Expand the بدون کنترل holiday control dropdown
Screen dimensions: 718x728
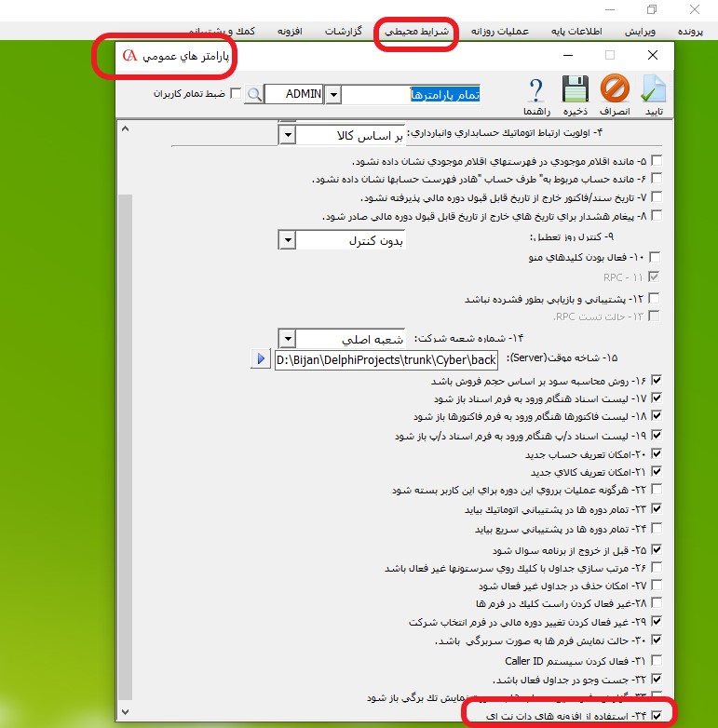tap(288, 241)
